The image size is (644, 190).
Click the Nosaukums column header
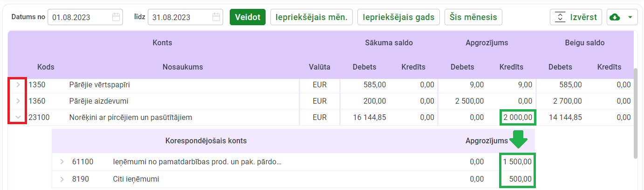click(183, 67)
